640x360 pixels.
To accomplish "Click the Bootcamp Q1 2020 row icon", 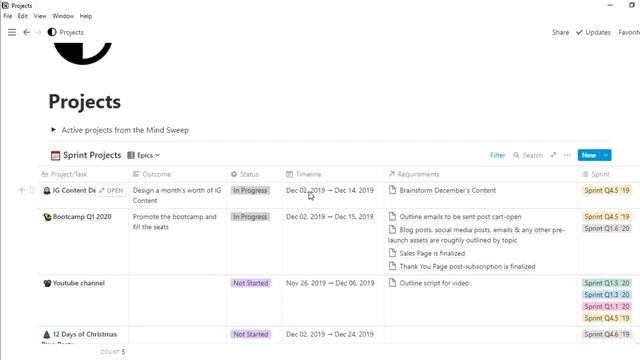I will (x=47, y=217).
